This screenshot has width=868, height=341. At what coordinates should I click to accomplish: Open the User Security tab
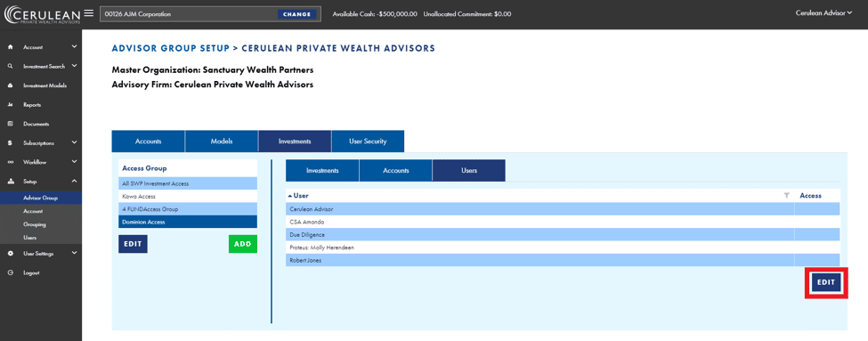368,142
